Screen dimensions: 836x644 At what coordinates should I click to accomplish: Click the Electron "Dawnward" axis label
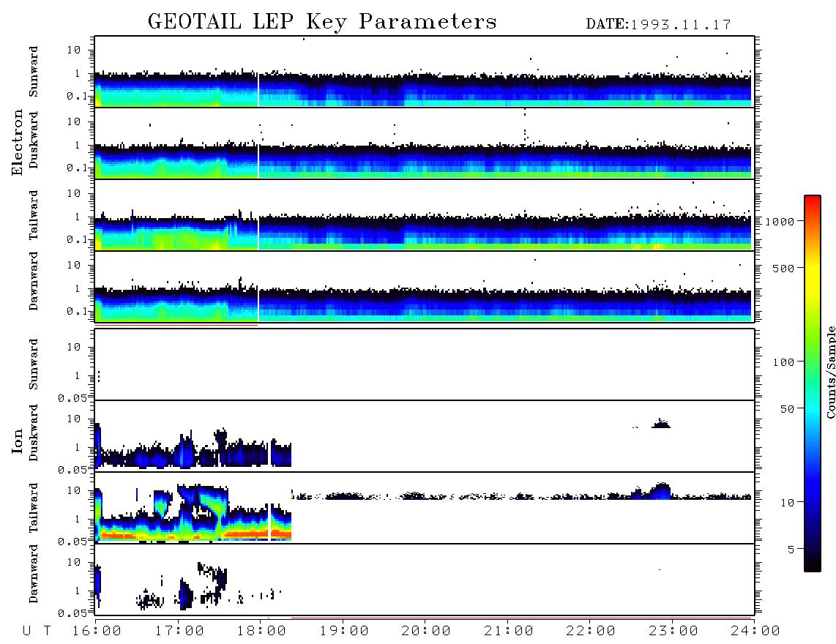[33, 281]
